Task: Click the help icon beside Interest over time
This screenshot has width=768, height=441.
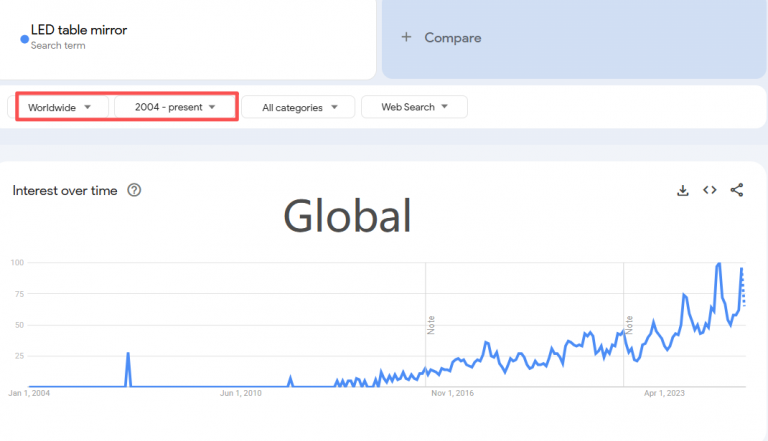Action: point(134,190)
